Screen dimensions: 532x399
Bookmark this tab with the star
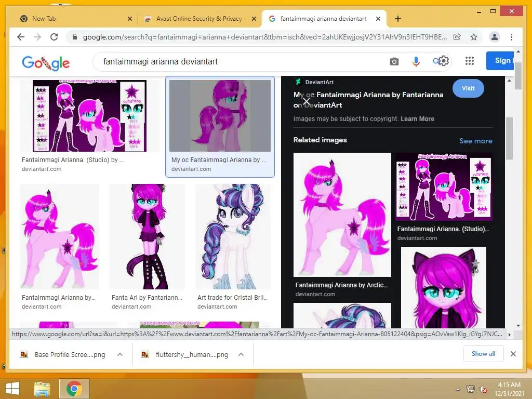click(x=474, y=37)
